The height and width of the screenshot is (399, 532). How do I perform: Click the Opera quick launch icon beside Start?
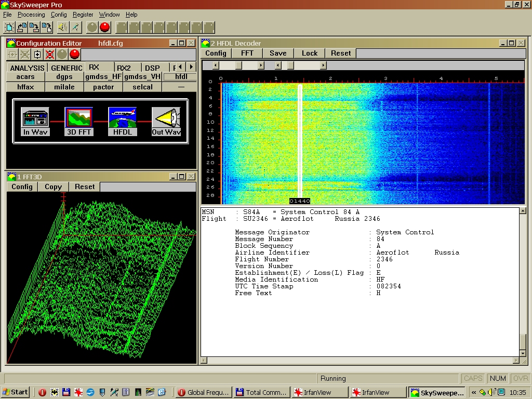43,392
